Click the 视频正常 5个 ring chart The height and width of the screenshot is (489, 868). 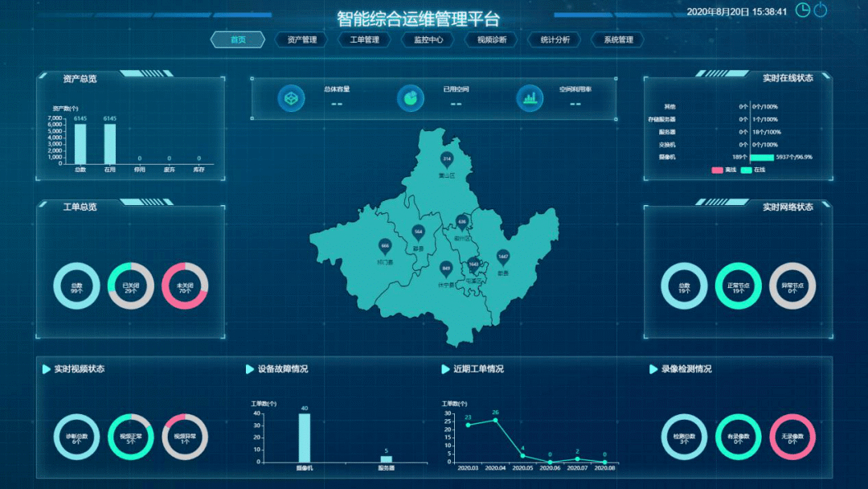(131, 437)
